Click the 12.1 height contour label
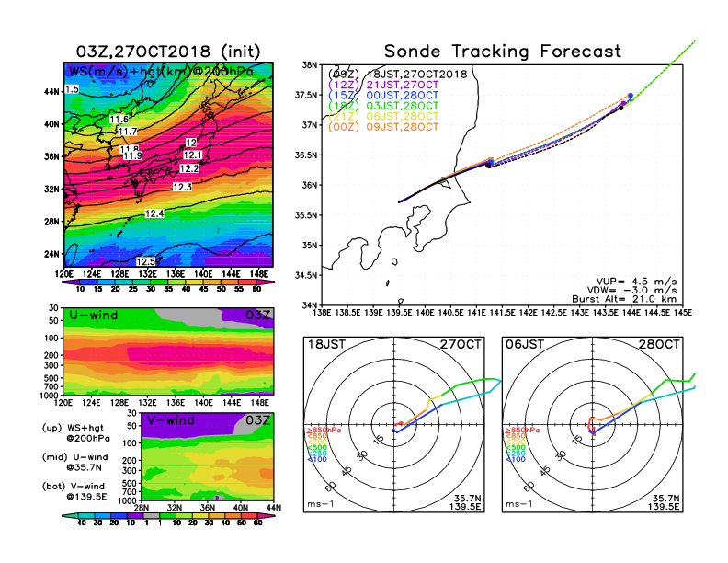The height and width of the screenshot is (563, 728). 193,155
